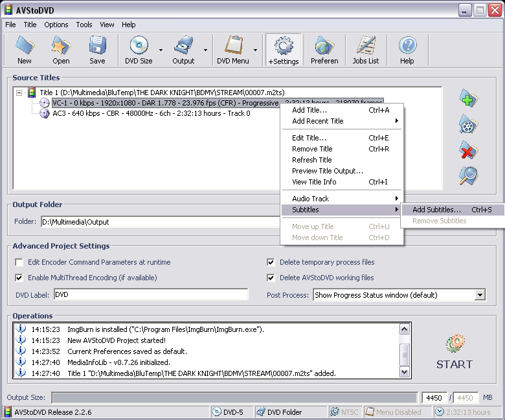The width and height of the screenshot is (505, 420).
Task: Click the Help question mark icon
Action: pyautogui.click(x=407, y=45)
